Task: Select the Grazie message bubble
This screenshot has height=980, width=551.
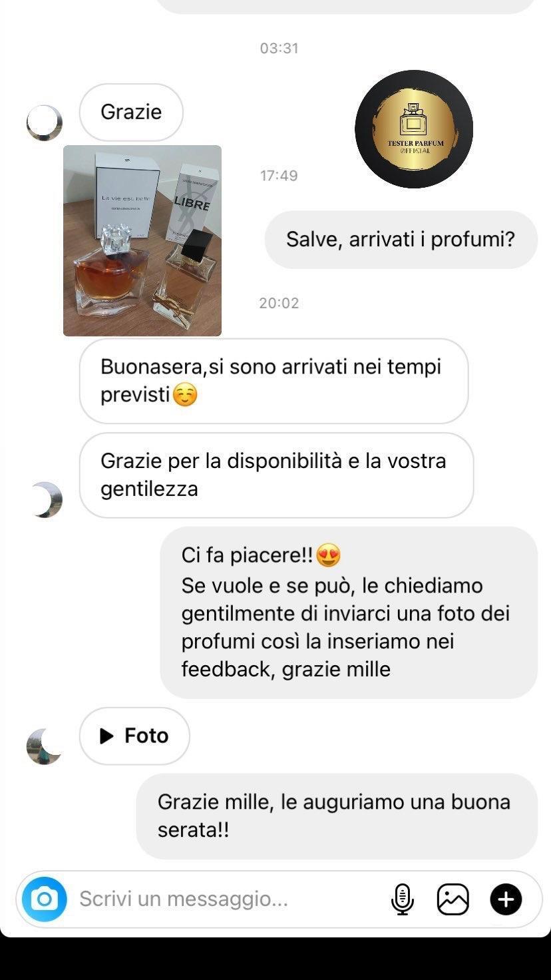Action: click(x=131, y=112)
